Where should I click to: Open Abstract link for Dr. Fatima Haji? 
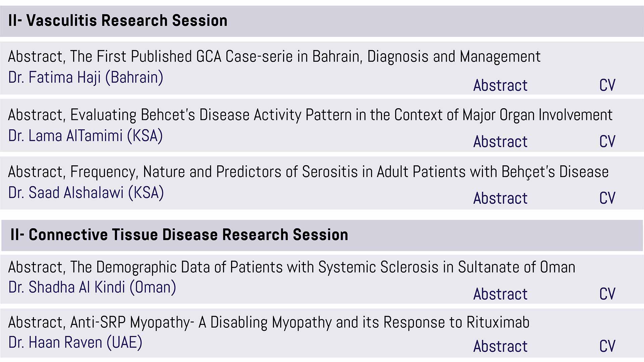[x=500, y=85]
